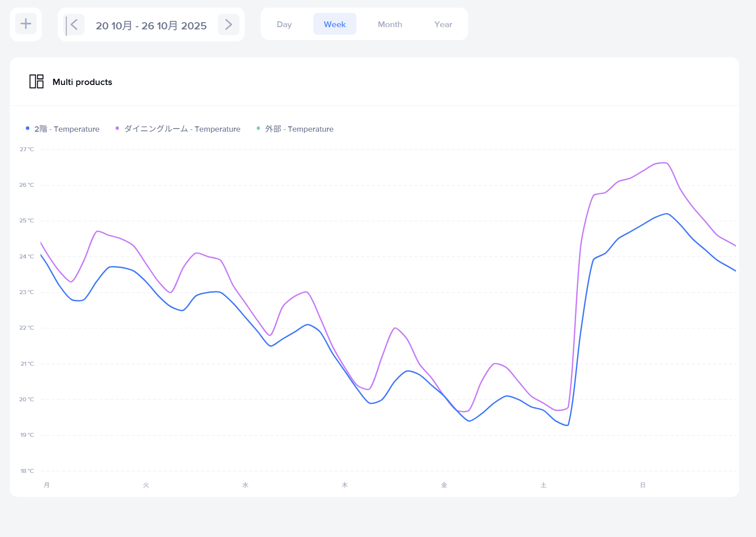This screenshot has height=537, width=756.
Task: Select the Week view tab
Action: point(335,24)
